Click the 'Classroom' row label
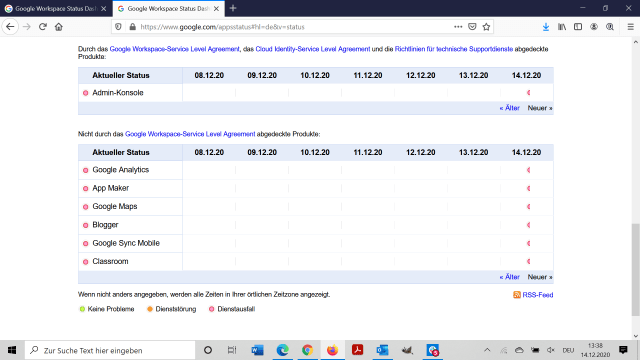This screenshot has height=360, width=640. pos(110,261)
